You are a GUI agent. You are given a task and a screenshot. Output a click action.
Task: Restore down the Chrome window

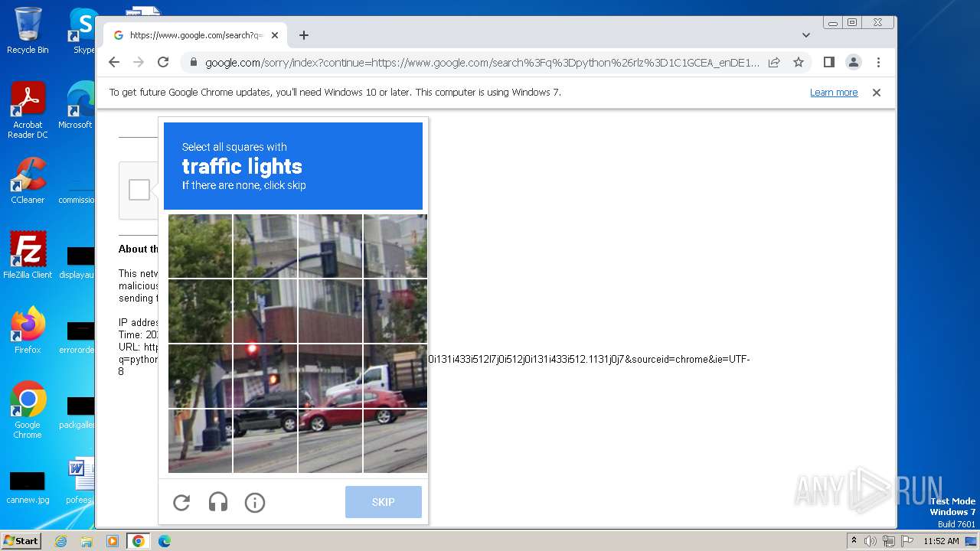click(852, 22)
